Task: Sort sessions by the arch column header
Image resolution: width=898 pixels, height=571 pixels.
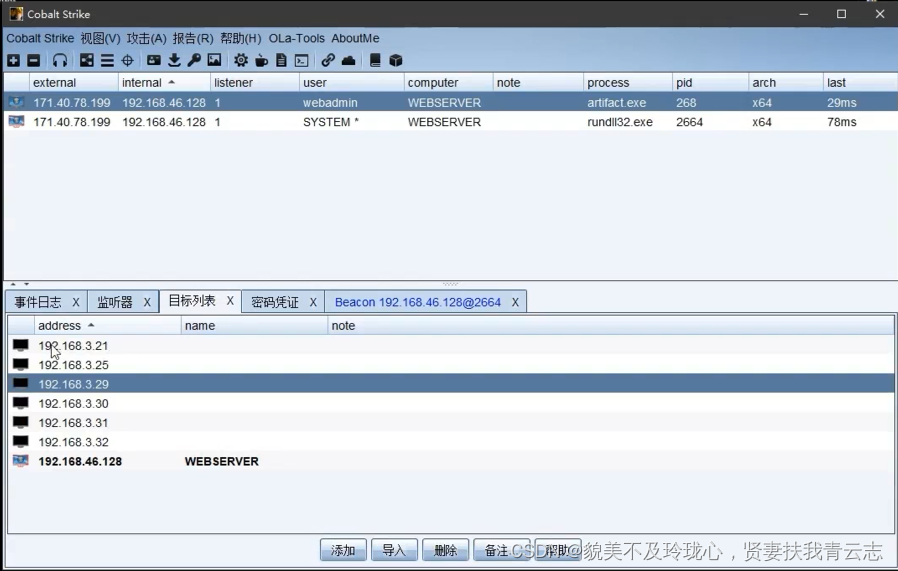Action: (x=786, y=82)
